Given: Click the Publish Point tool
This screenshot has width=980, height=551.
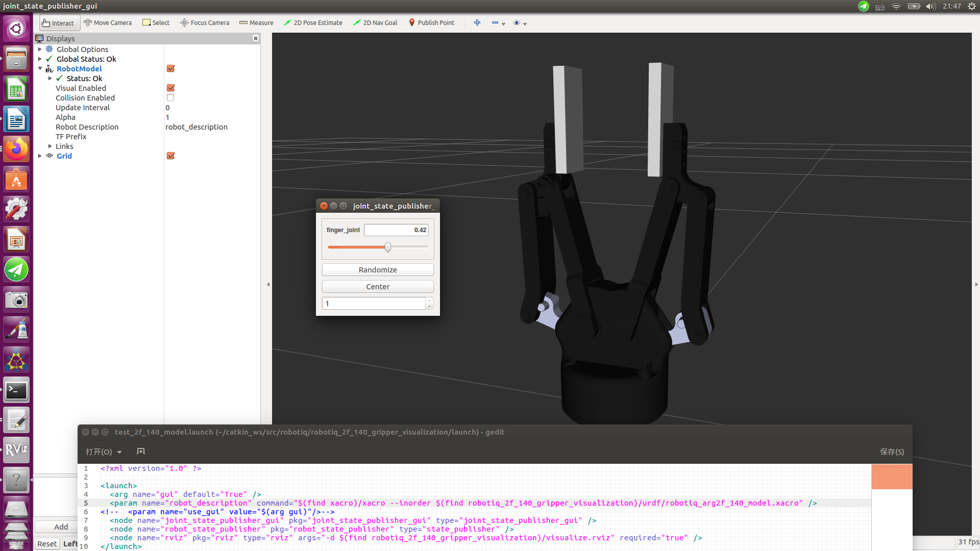Looking at the screenshot, I should point(431,23).
